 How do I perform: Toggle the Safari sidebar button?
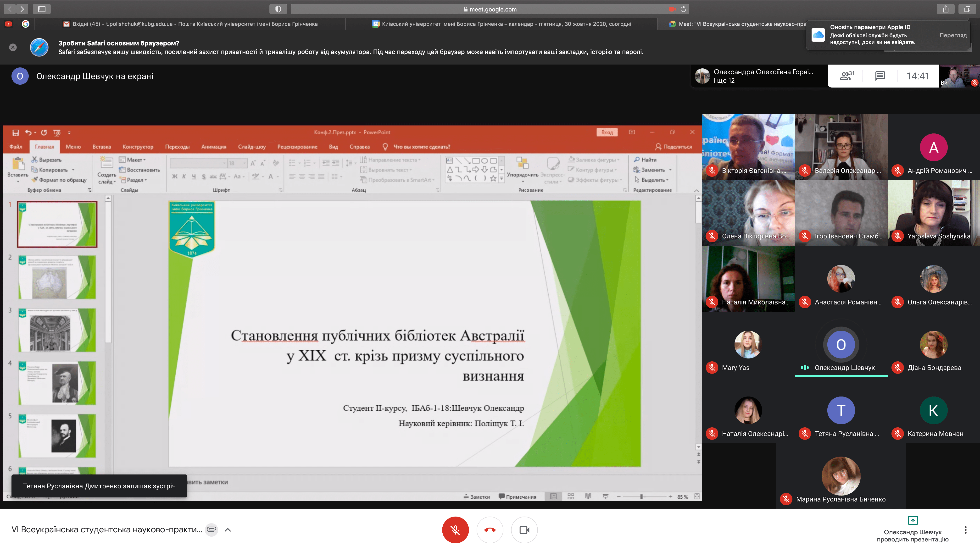pyautogui.click(x=42, y=9)
